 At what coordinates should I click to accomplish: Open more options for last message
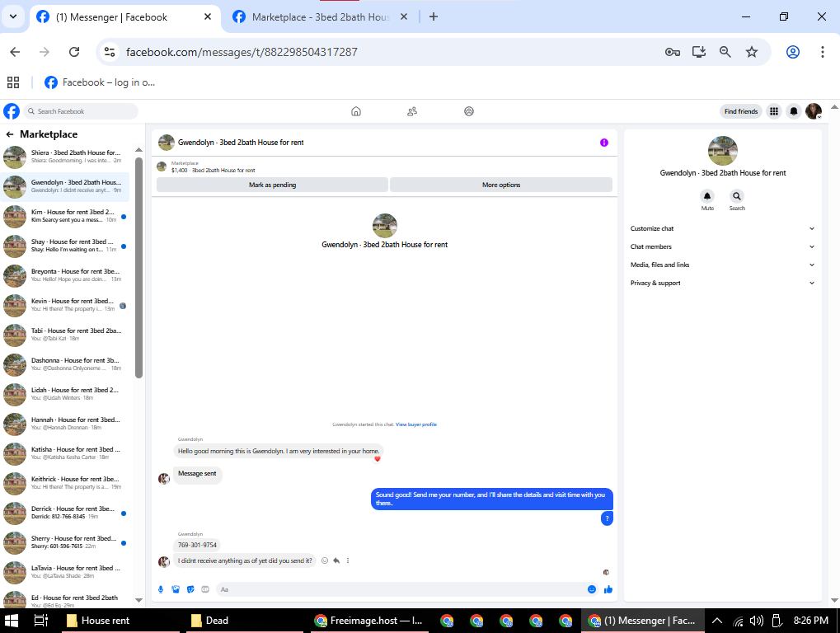pyautogui.click(x=348, y=560)
